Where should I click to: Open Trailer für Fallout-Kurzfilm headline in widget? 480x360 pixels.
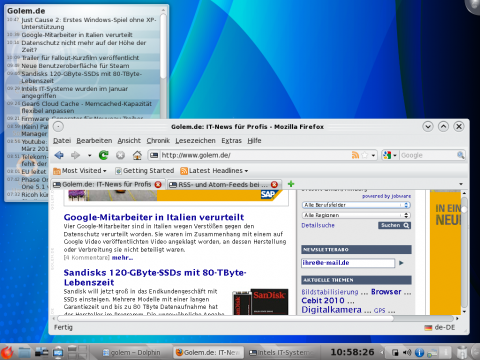[80, 58]
